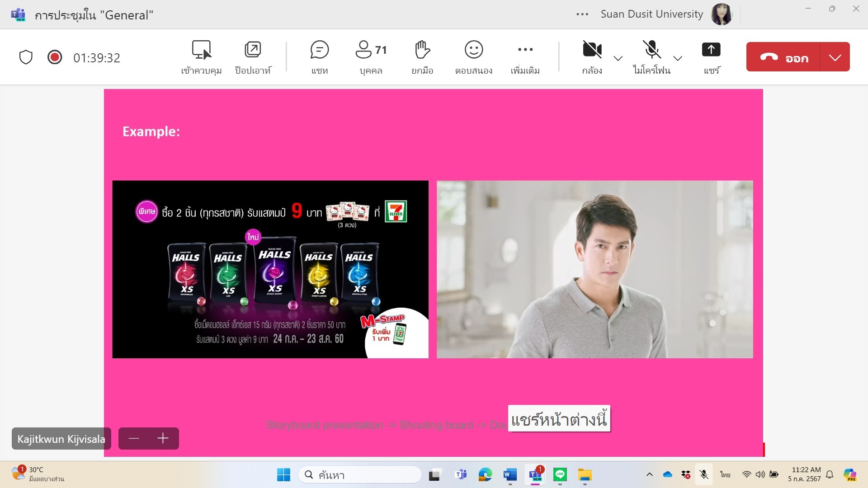
Task: Open the clock and date 11:22 AM
Action: [804, 474]
